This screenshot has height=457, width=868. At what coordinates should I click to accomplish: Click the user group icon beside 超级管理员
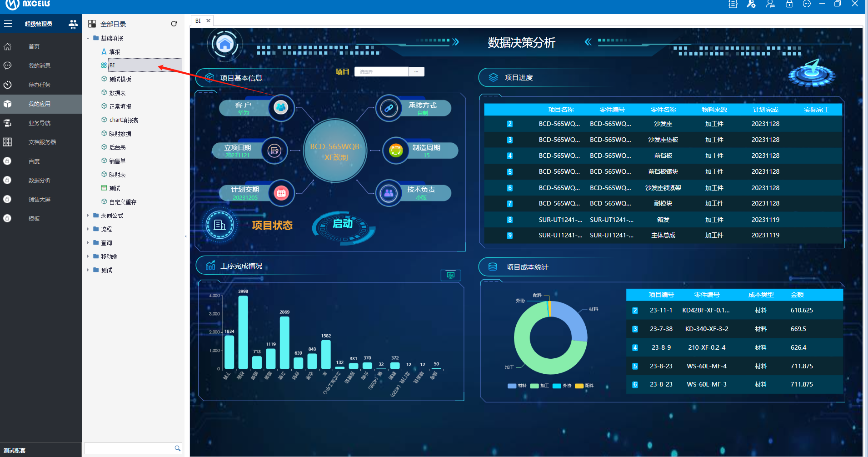click(x=73, y=24)
